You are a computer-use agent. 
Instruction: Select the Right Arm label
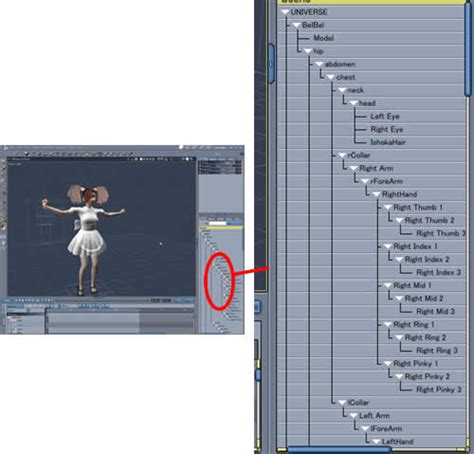(376, 168)
